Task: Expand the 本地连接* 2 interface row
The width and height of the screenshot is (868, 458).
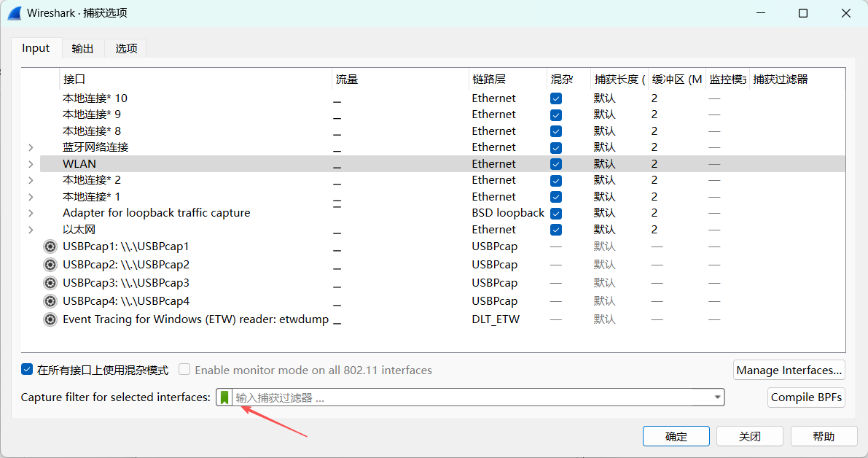Action: coord(31,181)
